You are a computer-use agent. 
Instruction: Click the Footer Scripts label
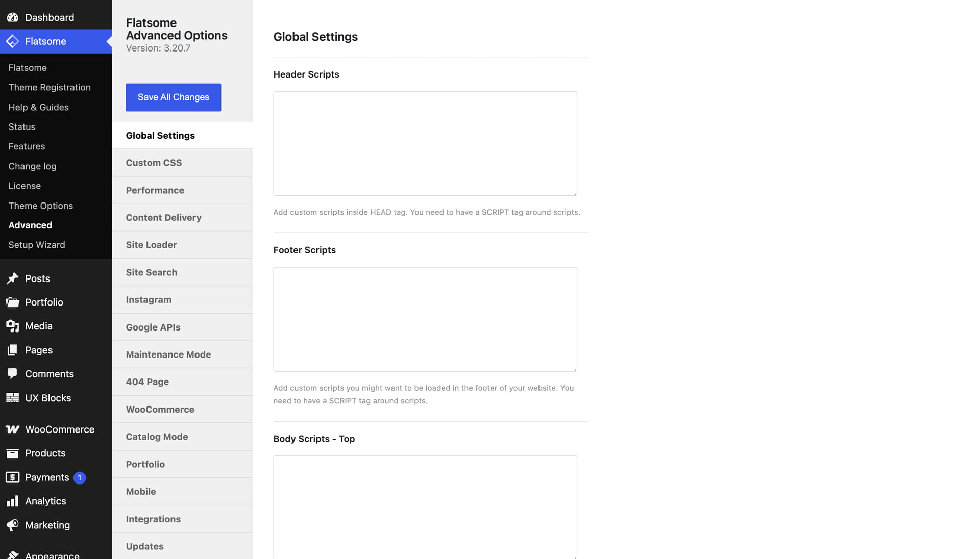(x=305, y=250)
